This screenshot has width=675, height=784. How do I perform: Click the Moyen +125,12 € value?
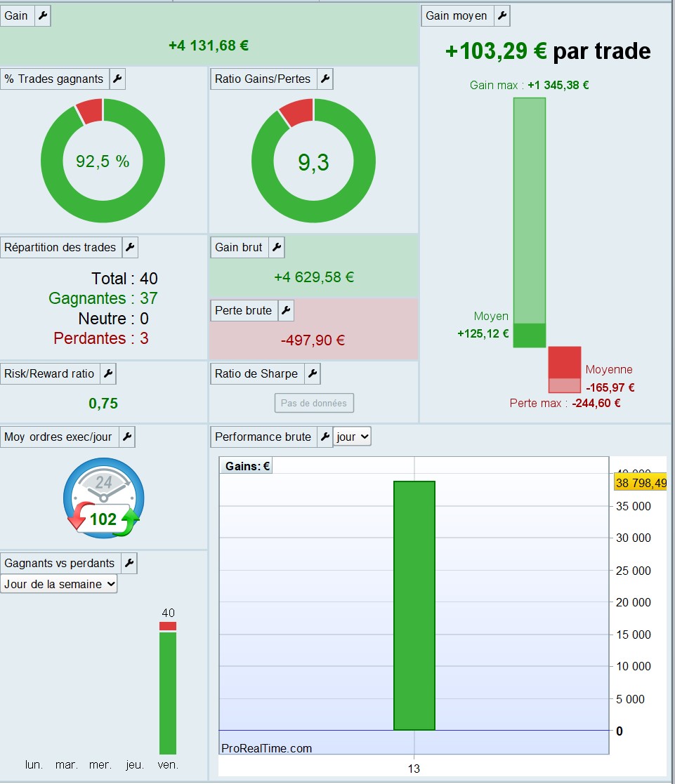coord(483,333)
